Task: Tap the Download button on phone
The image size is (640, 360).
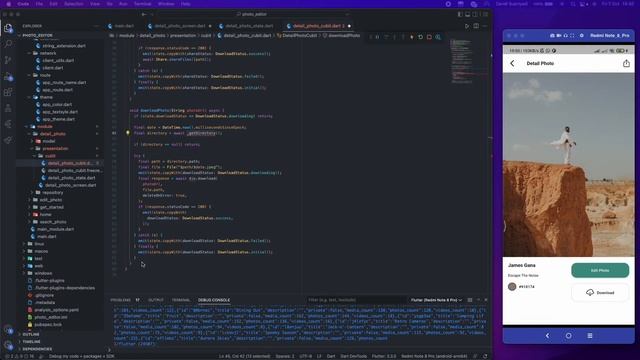Action: coord(600,293)
